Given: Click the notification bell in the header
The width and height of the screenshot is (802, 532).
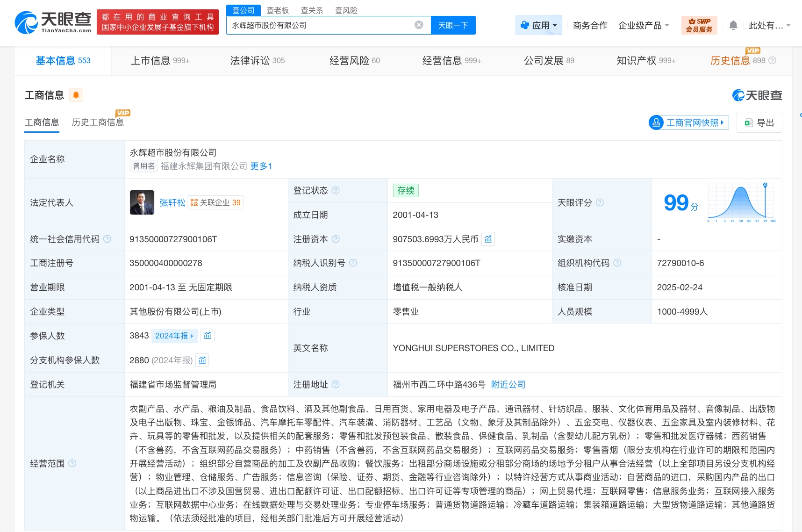Looking at the screenshot, I should (x=733, y=25).
